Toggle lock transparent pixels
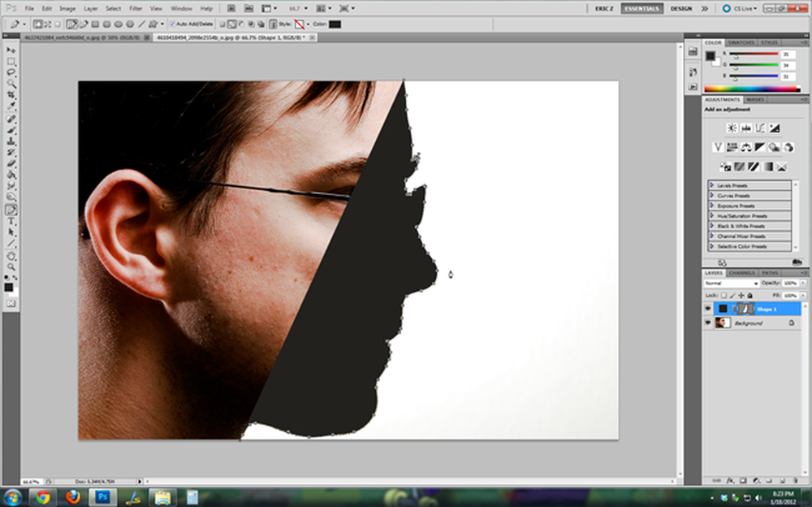The image size is (812, 507). [723, 295]
